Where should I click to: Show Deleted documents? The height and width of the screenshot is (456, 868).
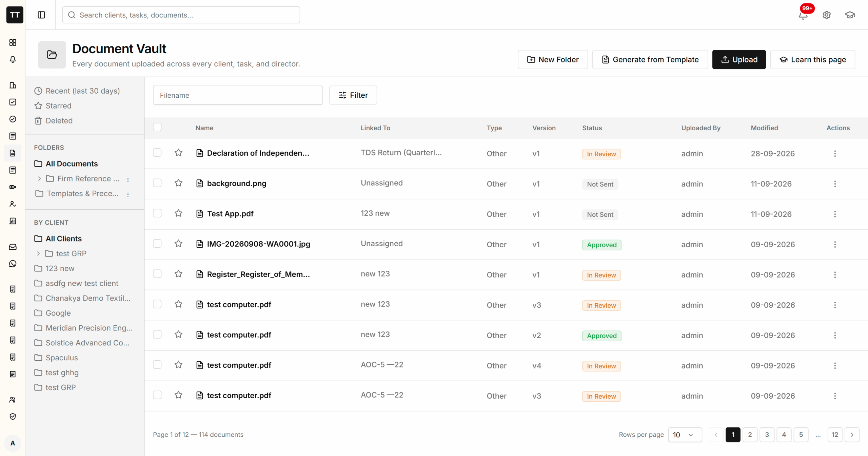click(54, 121)
